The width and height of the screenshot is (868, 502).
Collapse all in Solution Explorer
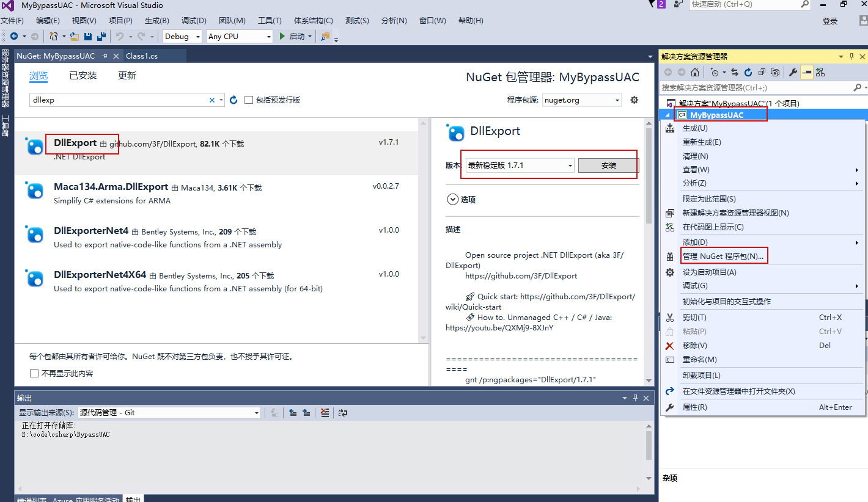(x=762, y=72)
